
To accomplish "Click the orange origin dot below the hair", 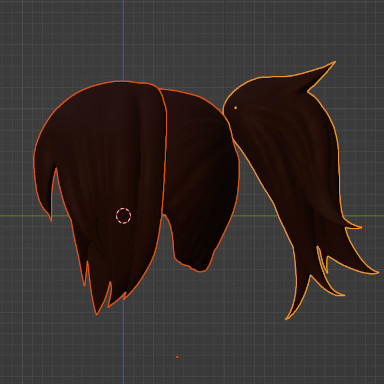I will click(x=177, y=357).
